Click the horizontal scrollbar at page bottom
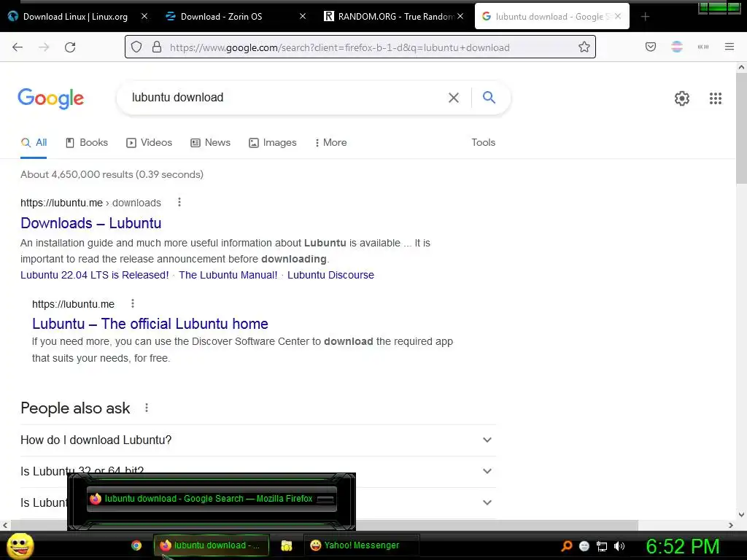This screenshot has height=560, width=747. pos(324,525)
